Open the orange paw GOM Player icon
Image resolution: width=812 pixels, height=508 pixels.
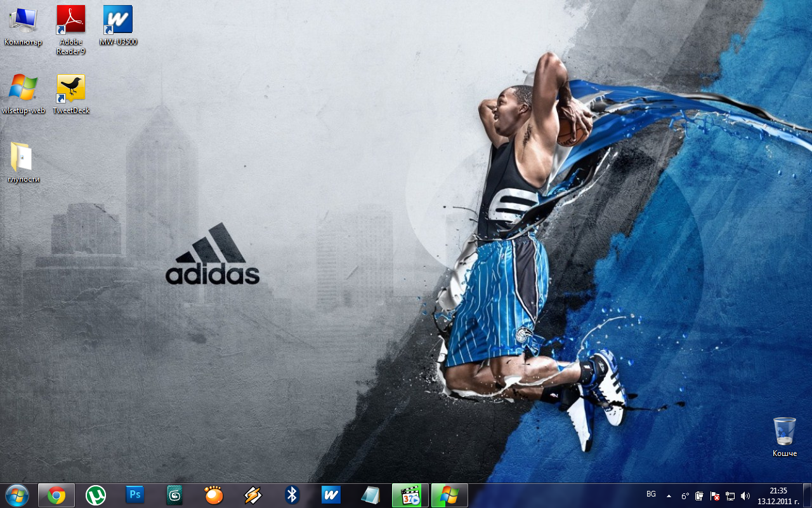click(214, 495)
